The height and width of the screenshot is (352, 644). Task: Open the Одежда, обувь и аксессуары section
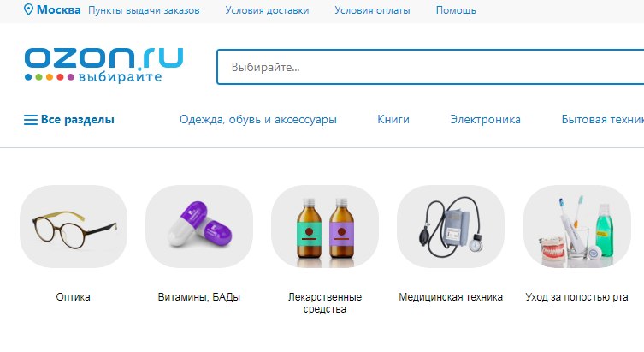click(258, 120)
